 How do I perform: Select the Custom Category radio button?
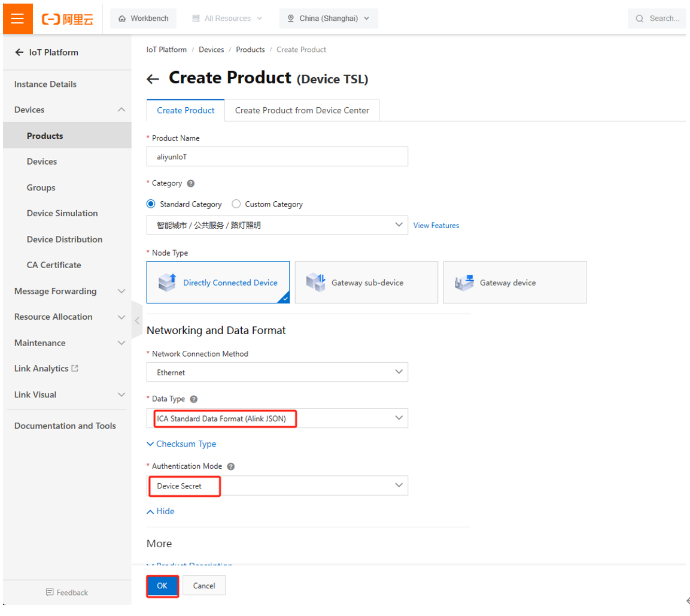(x=236, y=204)
